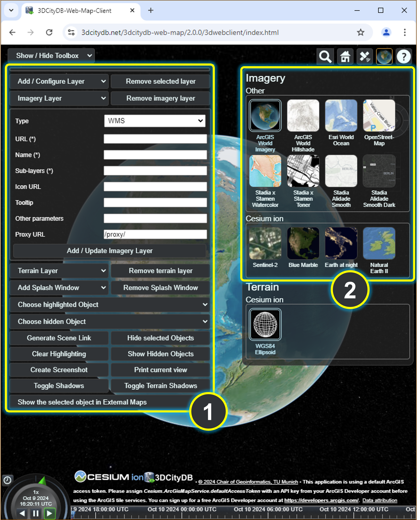The image size is (420, 520).
Task: Open Choose hidden Object dropdown
Action: tap(110, 321)
